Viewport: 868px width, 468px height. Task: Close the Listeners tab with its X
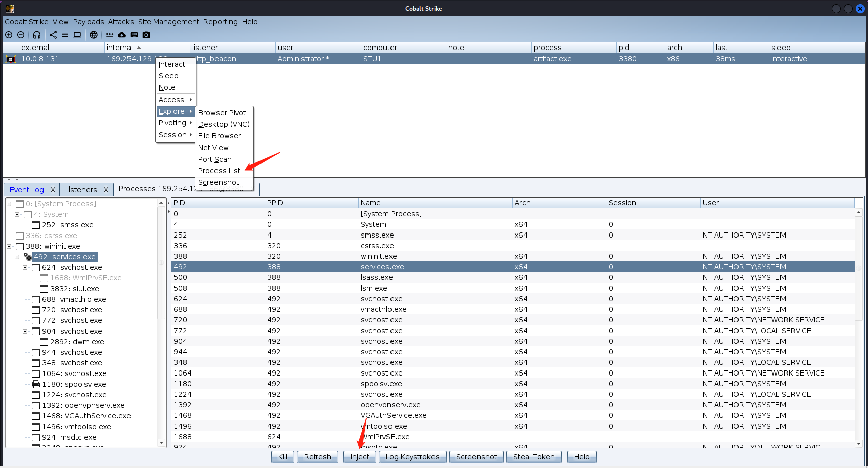tap(106, 190)
